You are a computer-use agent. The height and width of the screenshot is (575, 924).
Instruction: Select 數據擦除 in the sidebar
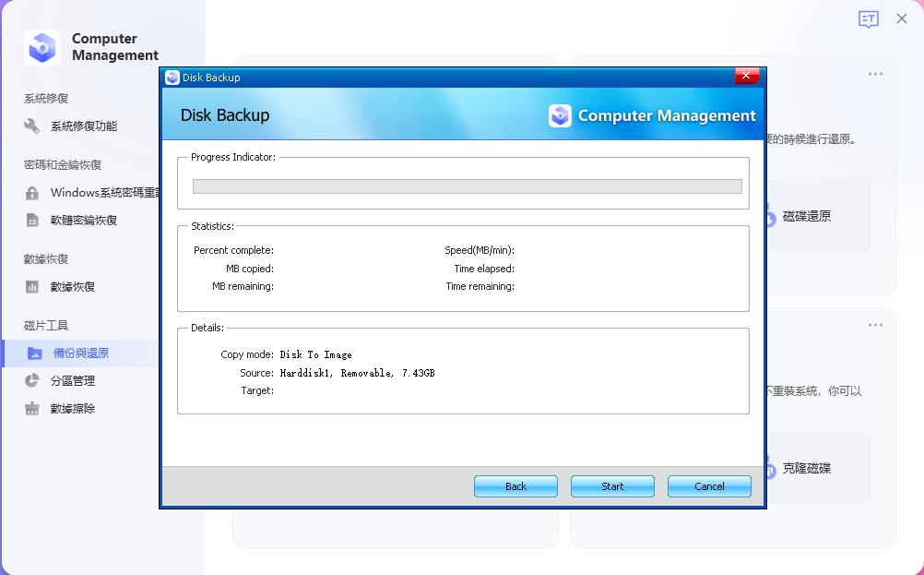tap(73, 409)
